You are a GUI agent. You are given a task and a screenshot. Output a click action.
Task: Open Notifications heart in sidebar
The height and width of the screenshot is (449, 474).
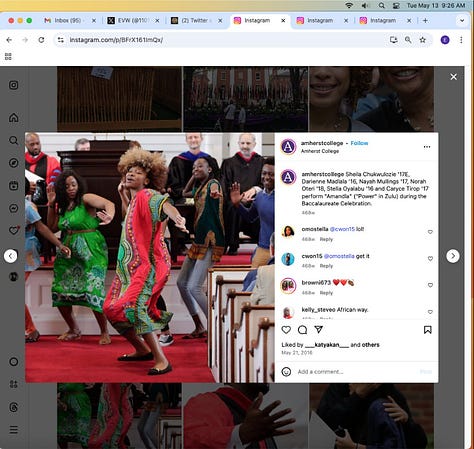coord(14,230)
